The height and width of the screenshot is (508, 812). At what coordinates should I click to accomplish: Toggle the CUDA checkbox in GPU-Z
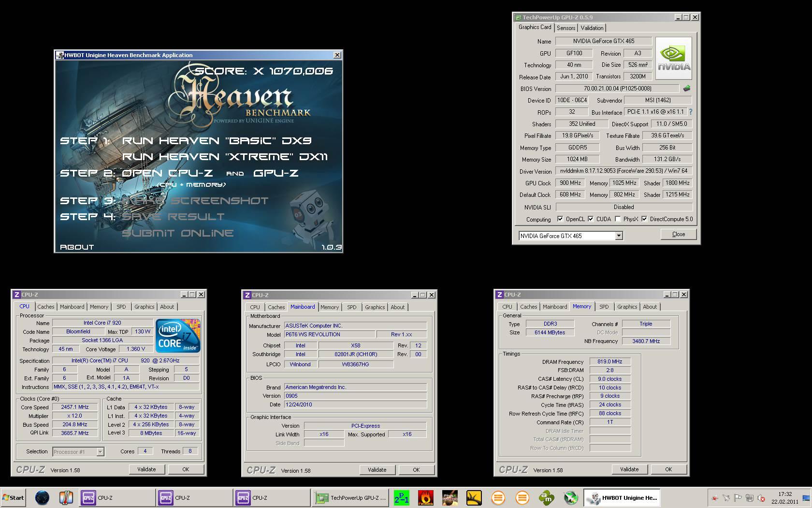[x=590, y=219]
